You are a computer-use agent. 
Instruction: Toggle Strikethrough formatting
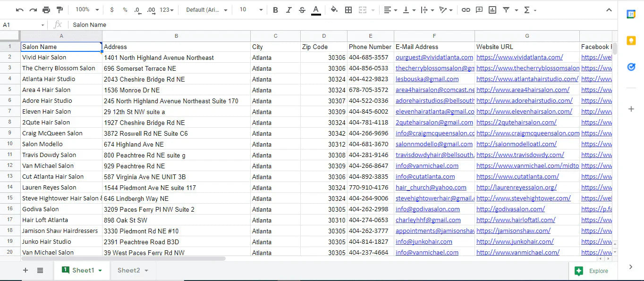(302, 10)
